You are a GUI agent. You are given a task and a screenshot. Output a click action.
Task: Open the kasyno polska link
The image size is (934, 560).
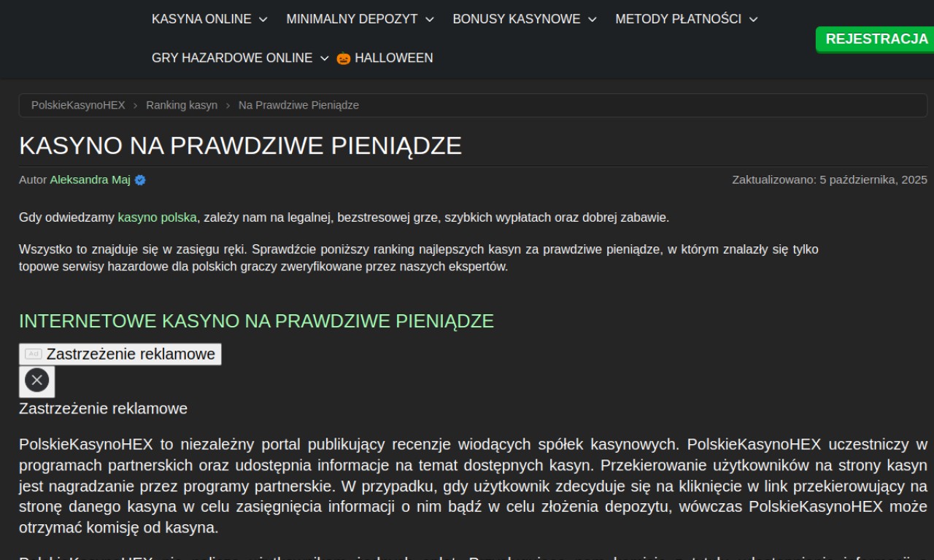click(157, 217)
